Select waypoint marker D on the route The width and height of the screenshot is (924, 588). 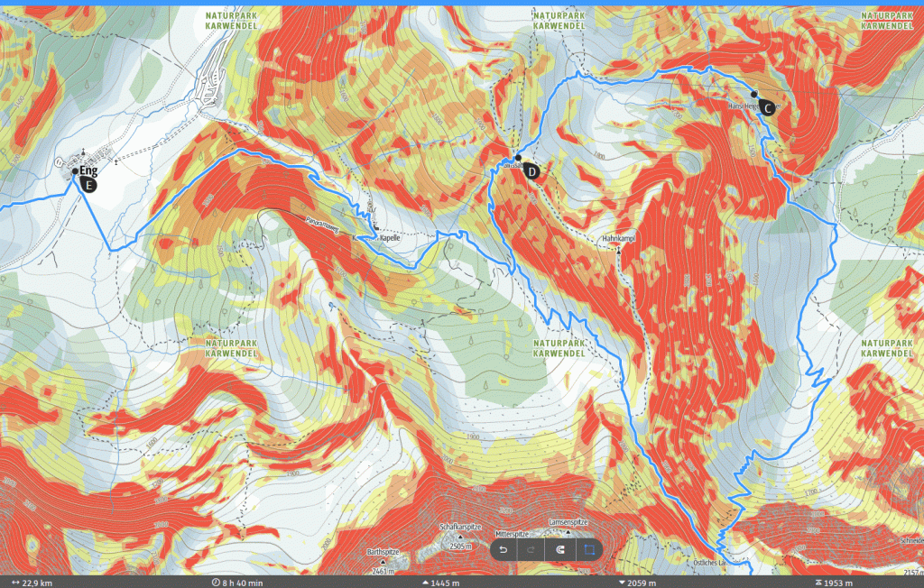coord(532,170)
